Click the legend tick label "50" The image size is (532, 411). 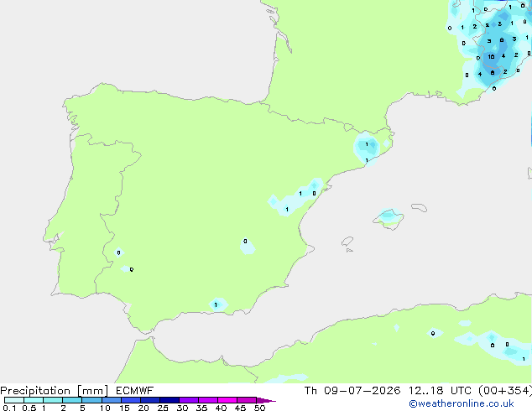pyautogui.click(x=259, y=408)
